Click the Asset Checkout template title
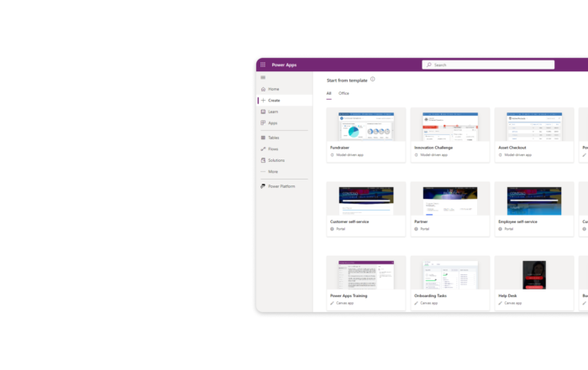The width and height of the screenshot is (588, 370). pyautogui.click(x=512, y=148)
